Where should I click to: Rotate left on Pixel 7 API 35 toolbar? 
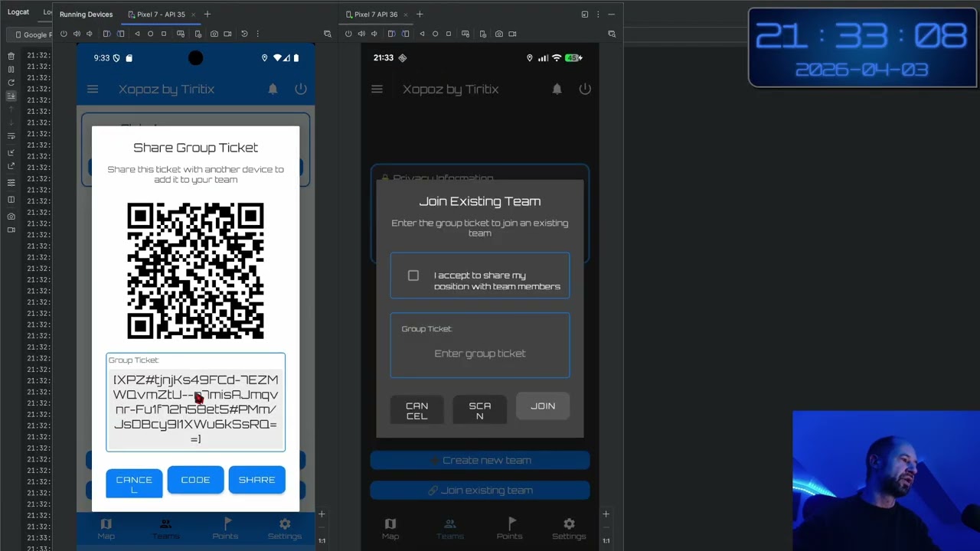coord(106,34)
